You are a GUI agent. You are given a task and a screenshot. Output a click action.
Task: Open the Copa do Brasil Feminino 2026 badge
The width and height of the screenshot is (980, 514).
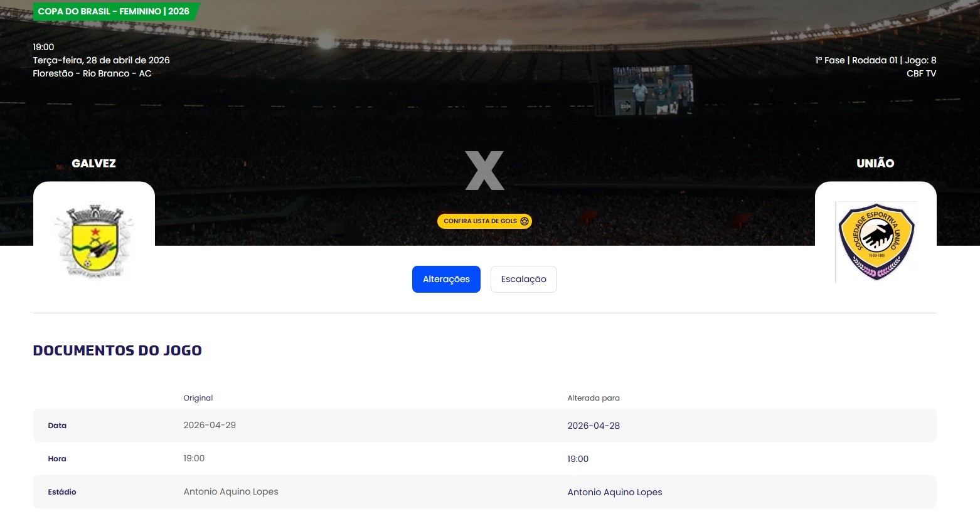click(x=115, y=11)
